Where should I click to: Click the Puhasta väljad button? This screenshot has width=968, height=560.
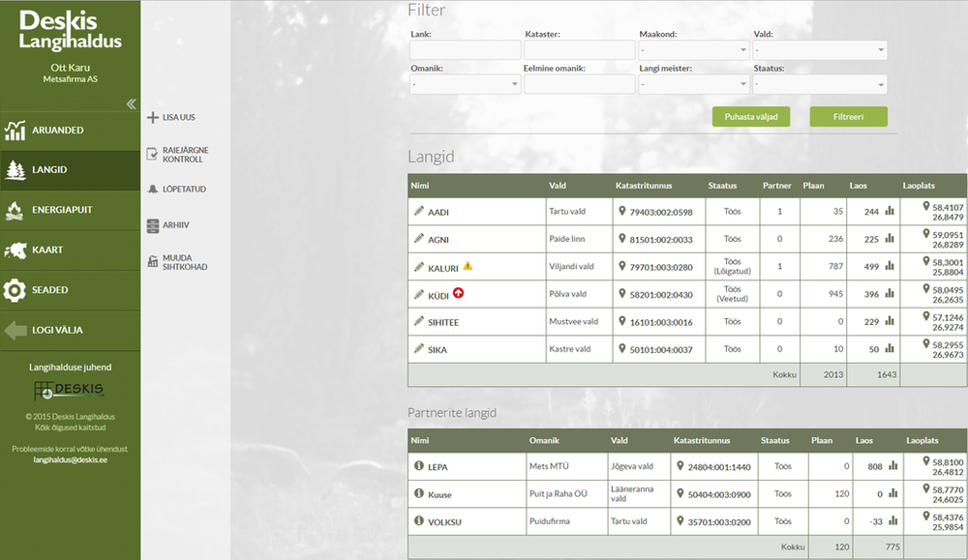pyautogui.click(x=750, y=116)
